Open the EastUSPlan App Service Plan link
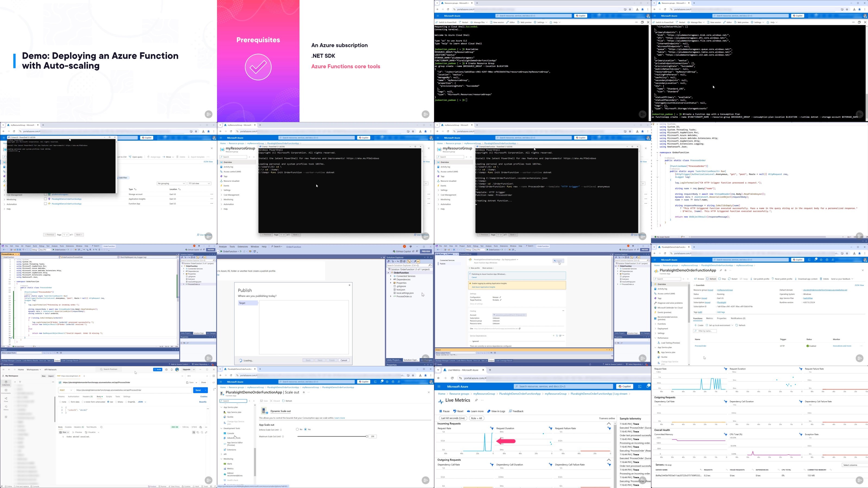The width and height of the screenshot is (868, 488). point(808,298)
